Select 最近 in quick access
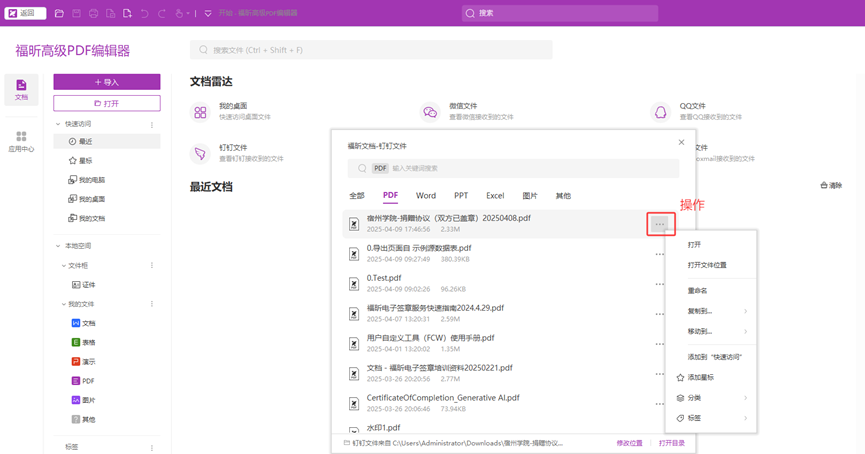The width and height of the screenshot is (865, 454). [107, 141]
